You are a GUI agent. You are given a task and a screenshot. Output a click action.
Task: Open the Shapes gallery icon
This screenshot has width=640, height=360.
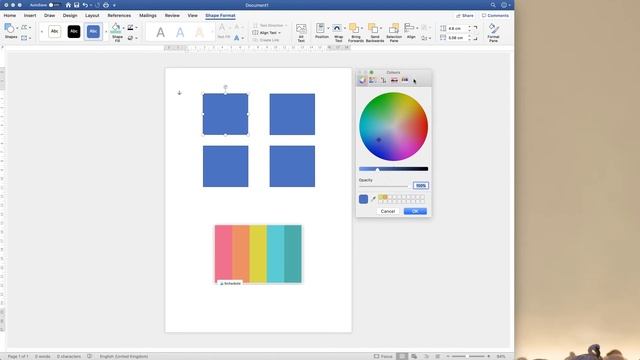pyautogui.click(x=9, y=28)
